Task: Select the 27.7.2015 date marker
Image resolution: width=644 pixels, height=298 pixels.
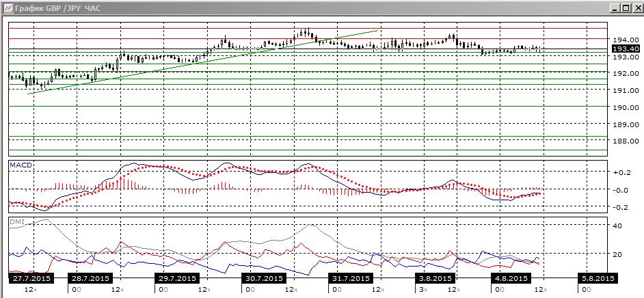Action: [31, 278]
